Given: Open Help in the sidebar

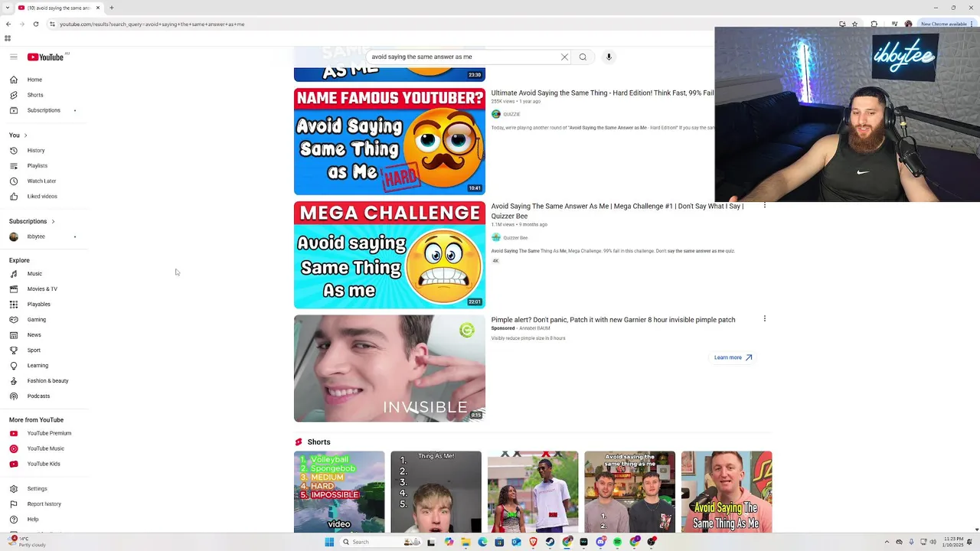Looking at the screenshot, I should click(x=33, y=519).
